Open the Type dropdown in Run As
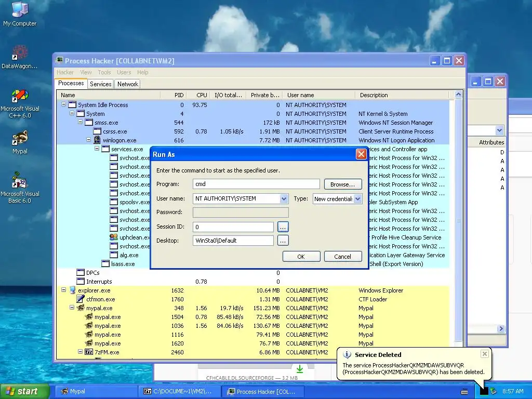 [x=357, y=199]
